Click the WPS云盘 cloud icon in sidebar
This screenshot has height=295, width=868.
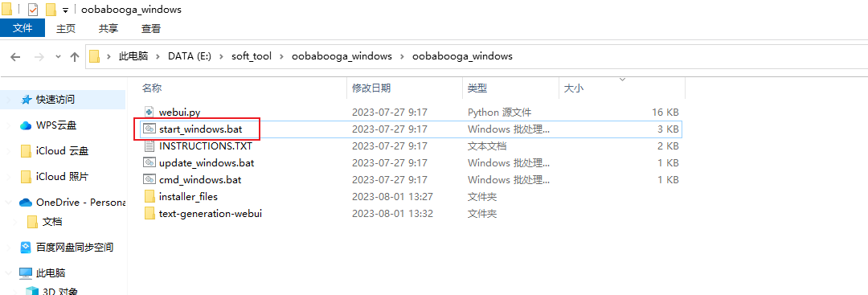tap(26, 125)
